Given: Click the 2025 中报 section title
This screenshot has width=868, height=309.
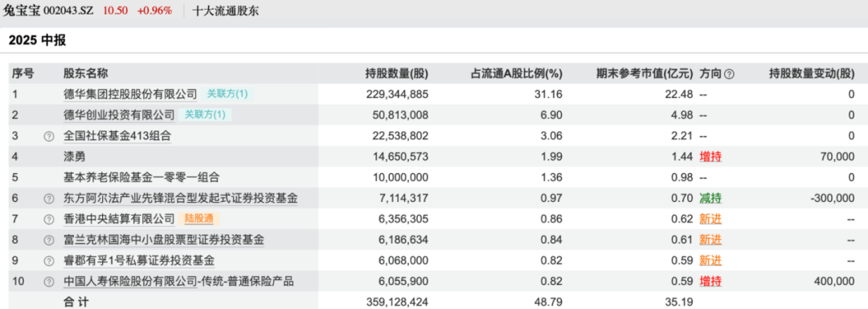Looking at the screenshot, I should click(37, 40).
